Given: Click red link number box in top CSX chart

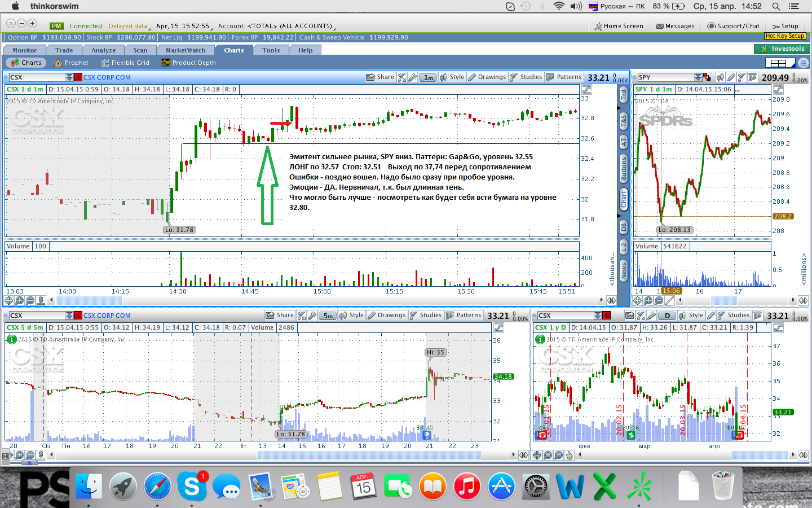Looking at the screenshot, I should pyautogui.click(x=78, y=77).
